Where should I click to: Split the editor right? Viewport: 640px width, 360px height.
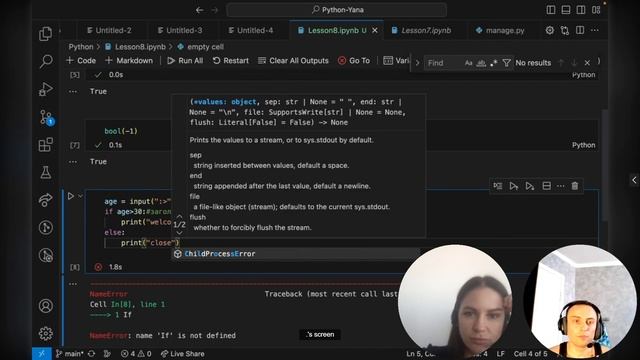point(580,30)
